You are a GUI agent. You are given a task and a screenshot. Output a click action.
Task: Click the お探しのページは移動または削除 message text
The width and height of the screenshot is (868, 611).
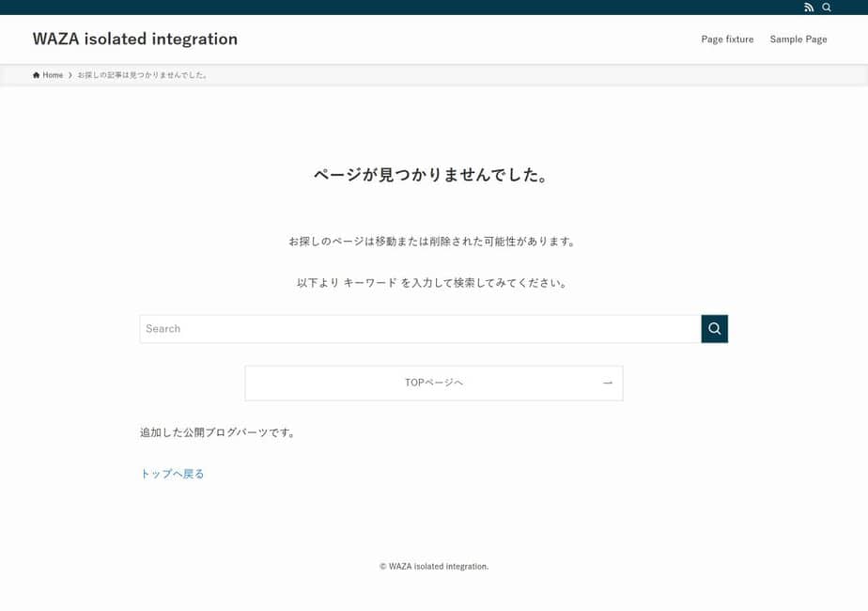pos(432,241)
